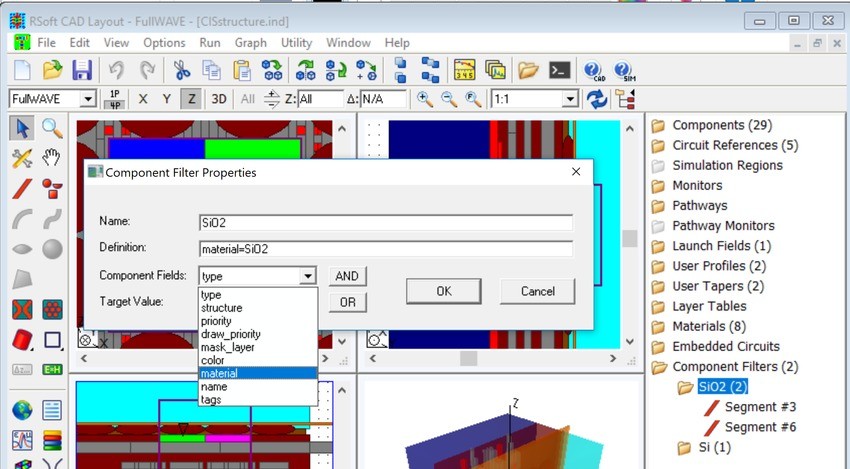Open the globe global settings icon
Image resolution: width=850 pixels, height=469 pixels.
pyautogui.click(x=22, y=410)
